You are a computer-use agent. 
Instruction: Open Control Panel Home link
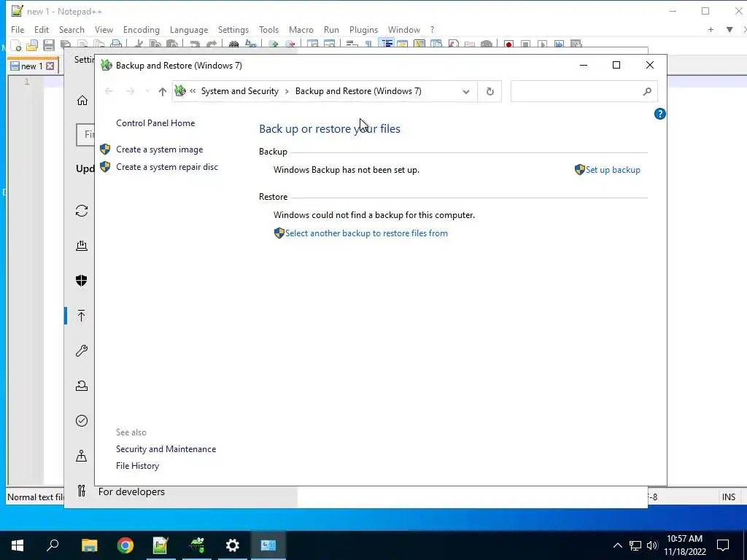point(155,123)
